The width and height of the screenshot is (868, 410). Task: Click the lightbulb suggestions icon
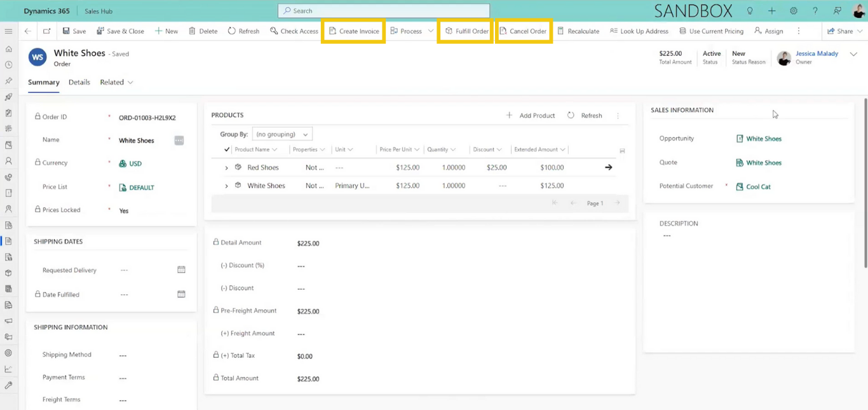point(750,11)
